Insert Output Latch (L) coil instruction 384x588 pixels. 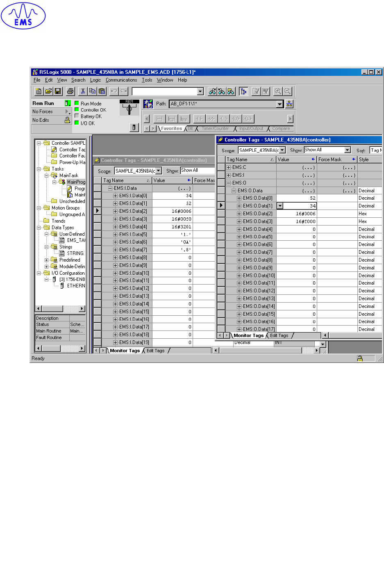click(248, 119)
